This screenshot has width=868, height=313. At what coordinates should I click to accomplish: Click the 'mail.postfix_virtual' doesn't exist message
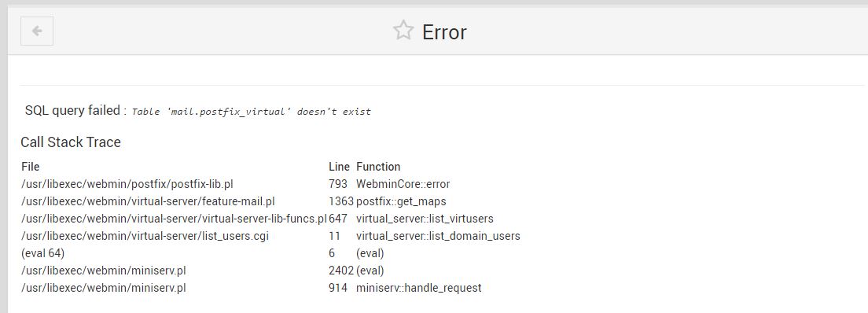coord(252,112)
